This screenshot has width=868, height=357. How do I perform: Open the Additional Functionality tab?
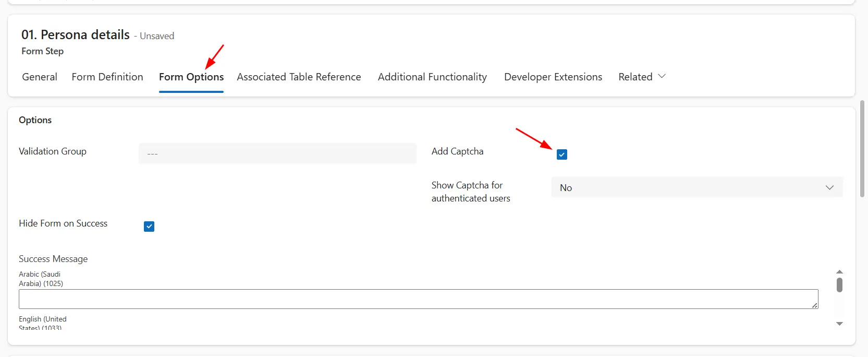pos(432,77)
